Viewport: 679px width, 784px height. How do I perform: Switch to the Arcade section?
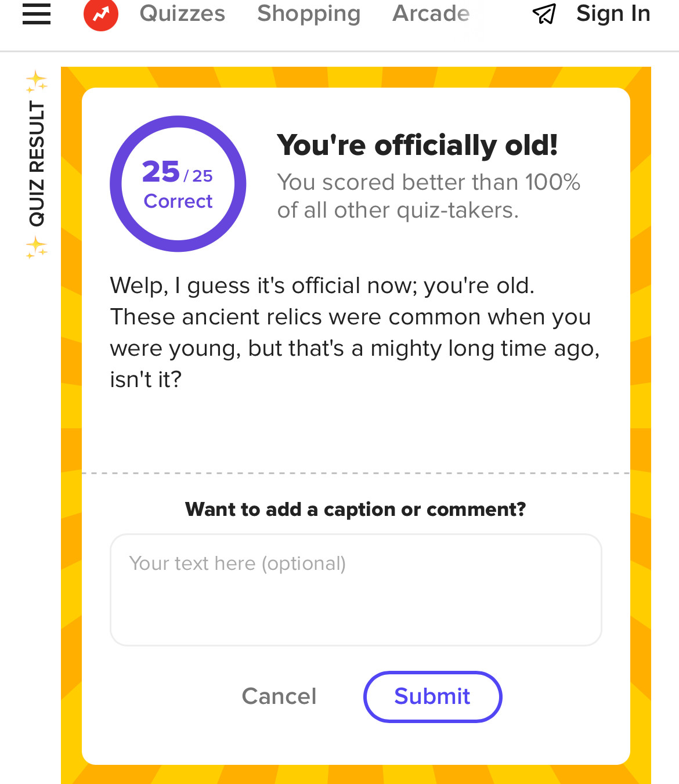tap(431, 13)
